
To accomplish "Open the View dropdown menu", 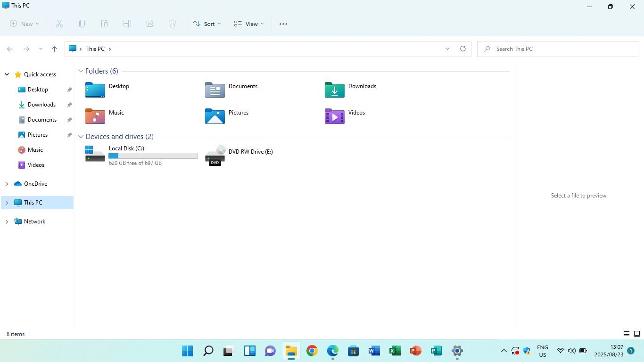I will pos(249,24).
